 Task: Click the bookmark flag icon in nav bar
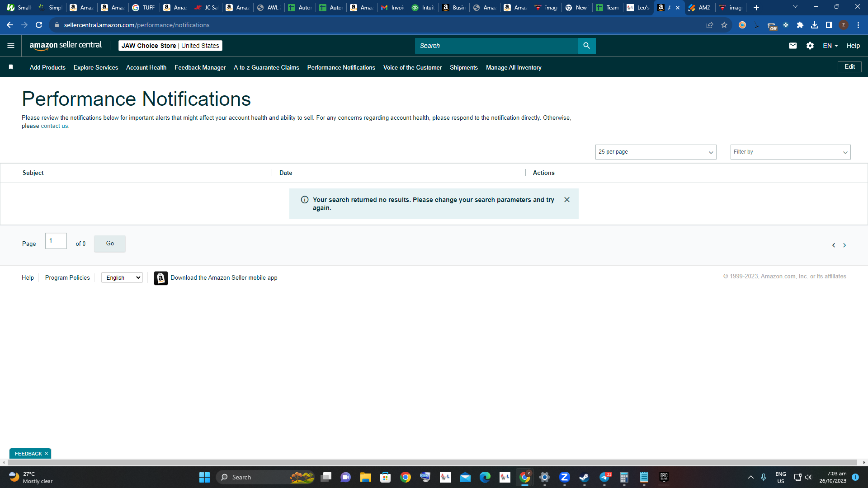(11, 67)
